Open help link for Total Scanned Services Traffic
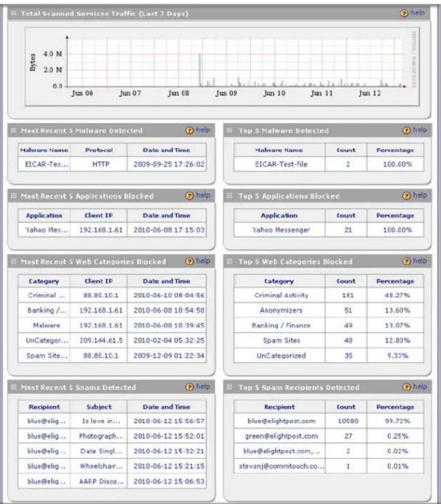441x504 pixels. pyautogui.click(x=418, y=13)
